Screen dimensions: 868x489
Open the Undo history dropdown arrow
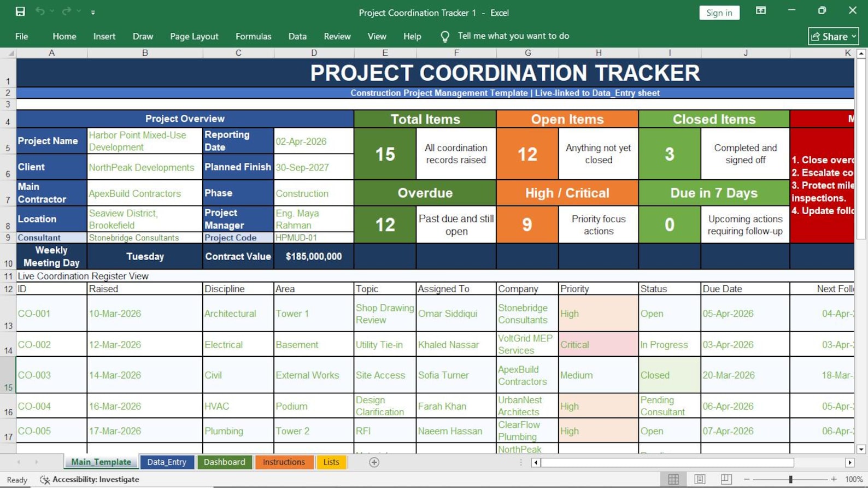click(52, 11)
